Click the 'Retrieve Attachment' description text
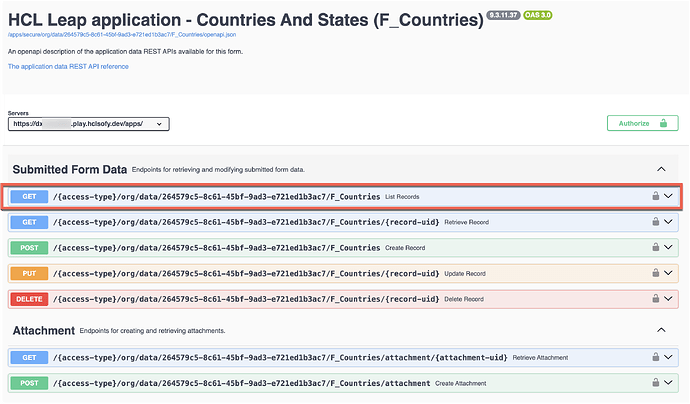 point(540,358)
